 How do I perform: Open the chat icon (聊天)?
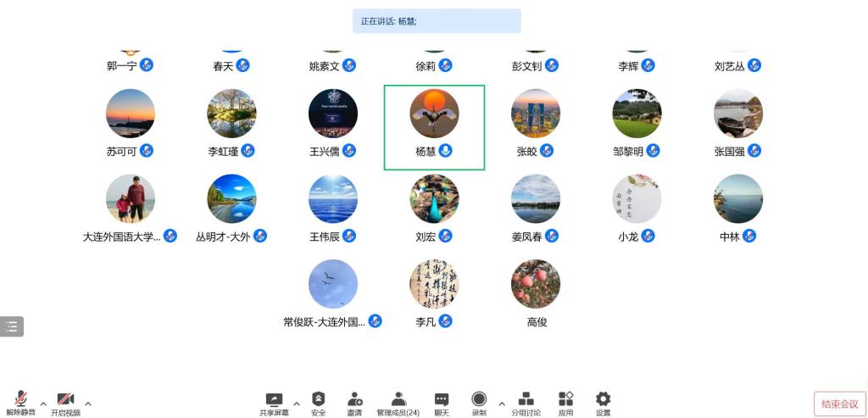(441, 399)
